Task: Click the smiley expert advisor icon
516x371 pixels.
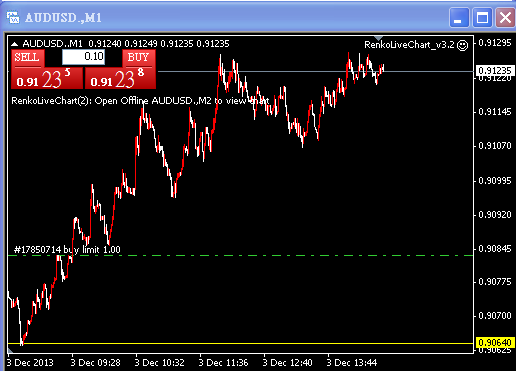Action: (x=462, y=45)
